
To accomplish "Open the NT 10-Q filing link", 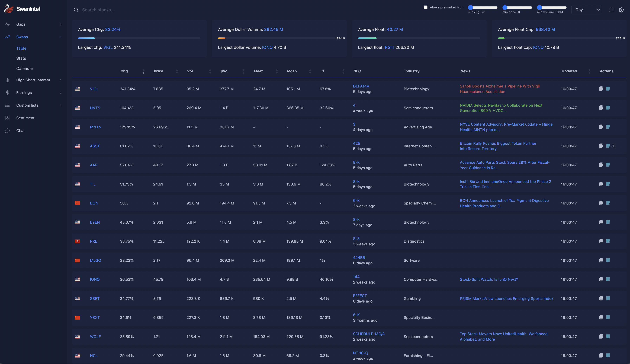I will (x=361, y=353).
